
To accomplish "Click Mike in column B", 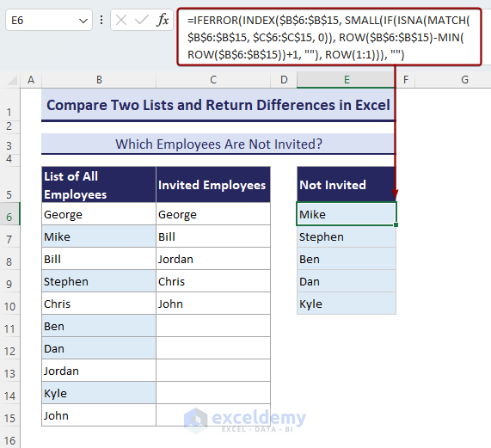I will click(99, 236).
